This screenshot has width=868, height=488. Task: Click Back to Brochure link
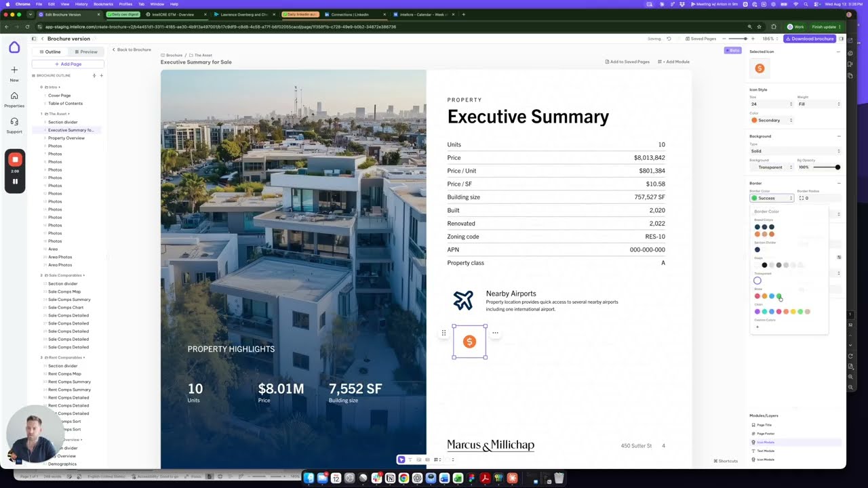click(131, 49)
